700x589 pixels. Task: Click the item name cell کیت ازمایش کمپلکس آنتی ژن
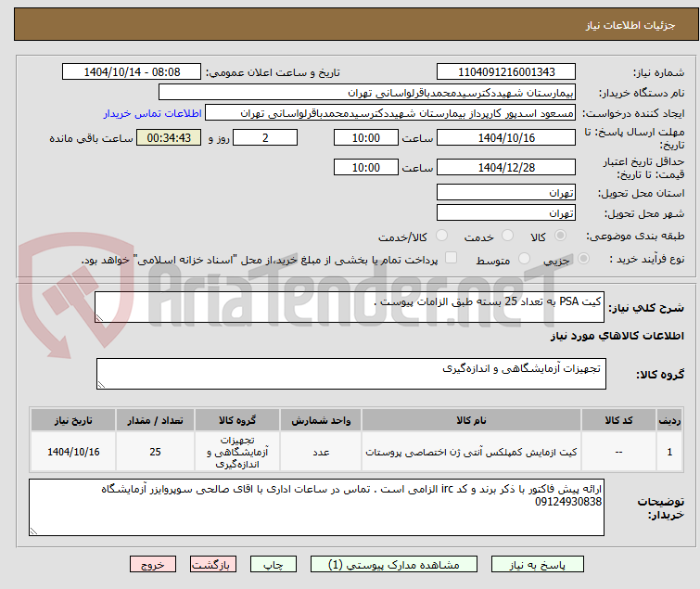(x=471, y=452)
